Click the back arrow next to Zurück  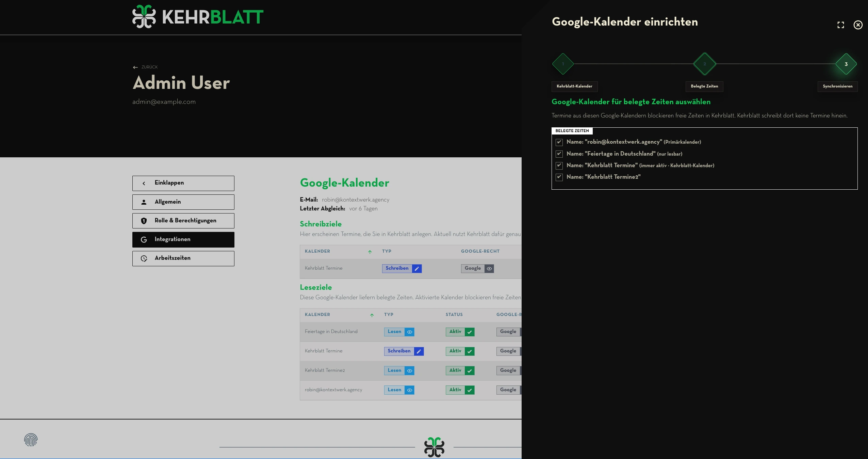coord(135,67)
